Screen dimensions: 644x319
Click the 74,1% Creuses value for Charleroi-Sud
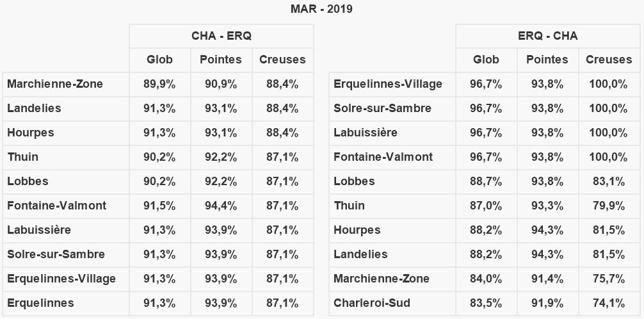608,303
